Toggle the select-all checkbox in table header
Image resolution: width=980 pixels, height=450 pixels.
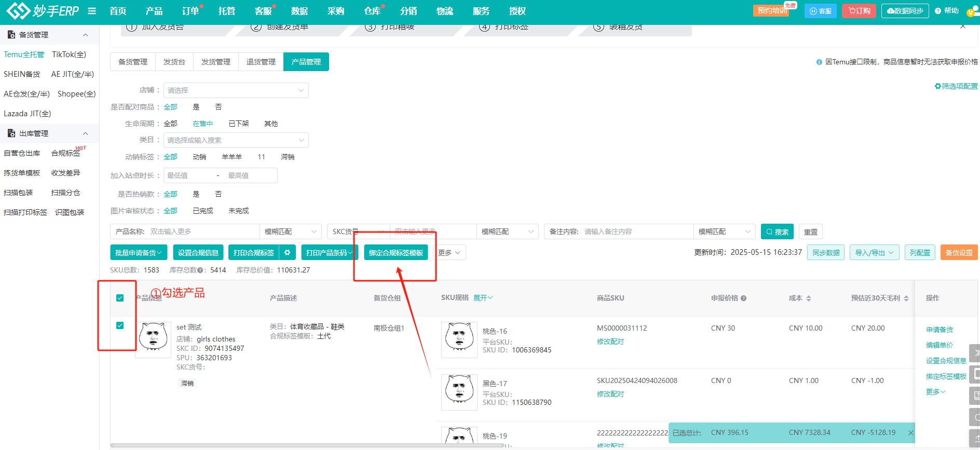[x=120, y=298]
